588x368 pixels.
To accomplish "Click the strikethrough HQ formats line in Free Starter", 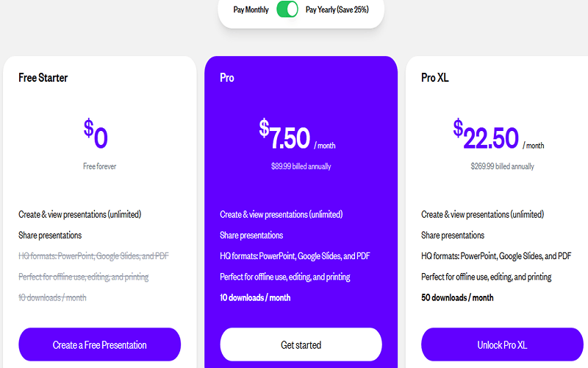I will [94, 256].
